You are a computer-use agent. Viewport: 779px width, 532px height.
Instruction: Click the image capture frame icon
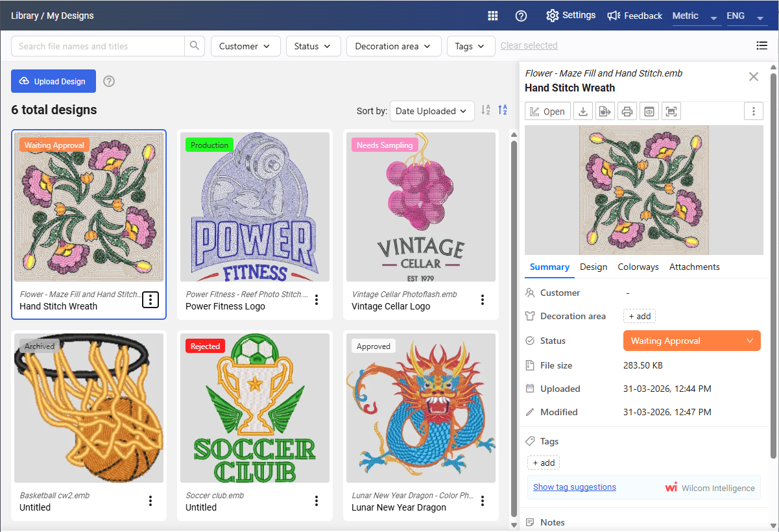(x=671, y=112)
